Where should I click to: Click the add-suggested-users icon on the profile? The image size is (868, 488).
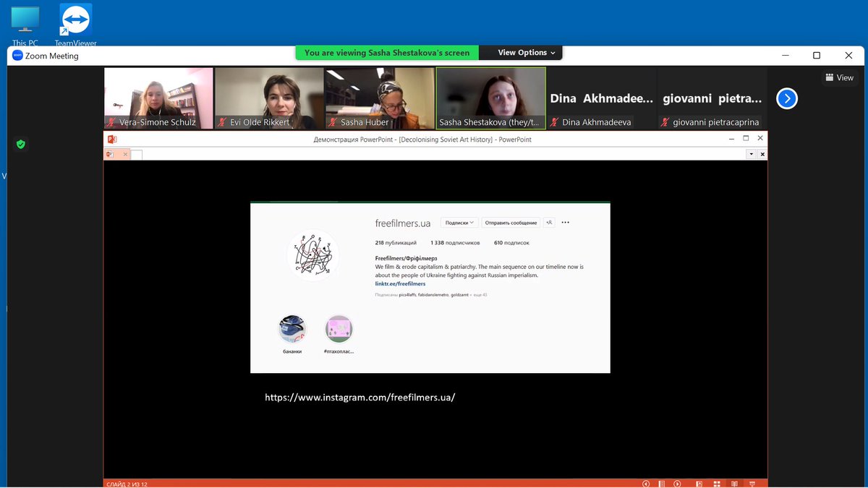(x=549, y=222)
